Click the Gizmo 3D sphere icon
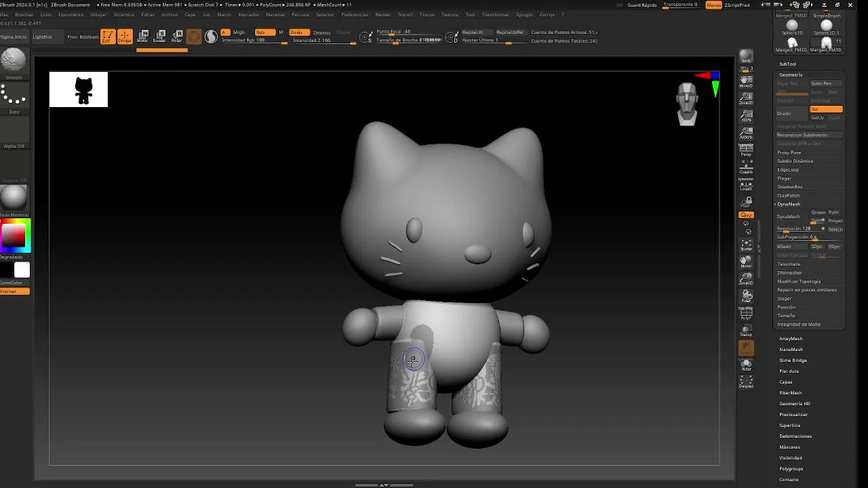The width and height of the screenshot is (868, 488). (194, 37)
